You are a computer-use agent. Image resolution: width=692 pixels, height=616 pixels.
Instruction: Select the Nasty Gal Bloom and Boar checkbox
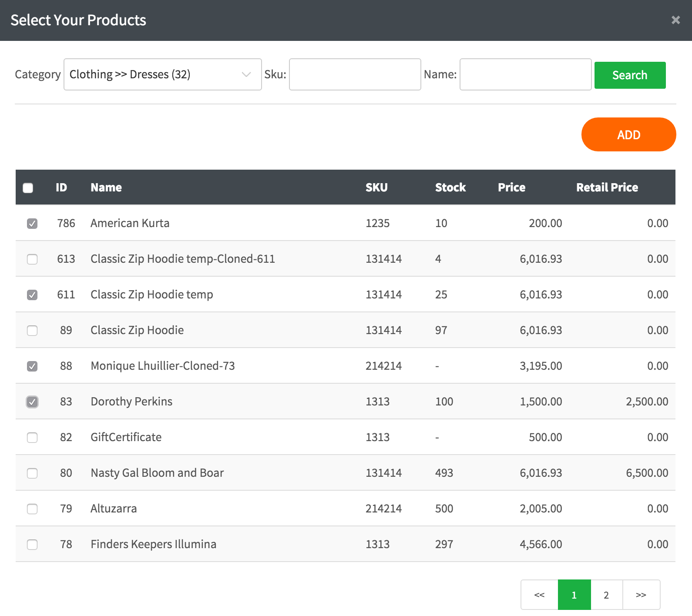tap(32, 473)
